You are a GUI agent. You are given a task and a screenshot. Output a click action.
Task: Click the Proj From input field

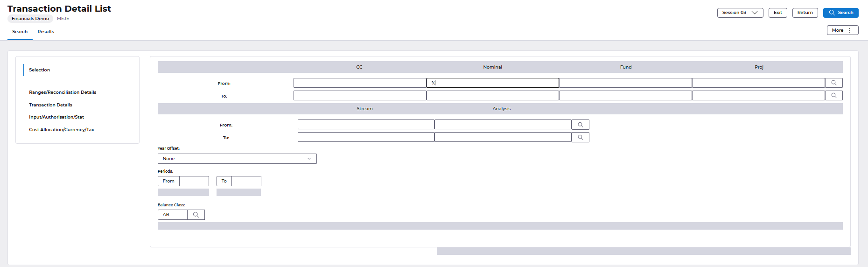[x=758, y=83]
